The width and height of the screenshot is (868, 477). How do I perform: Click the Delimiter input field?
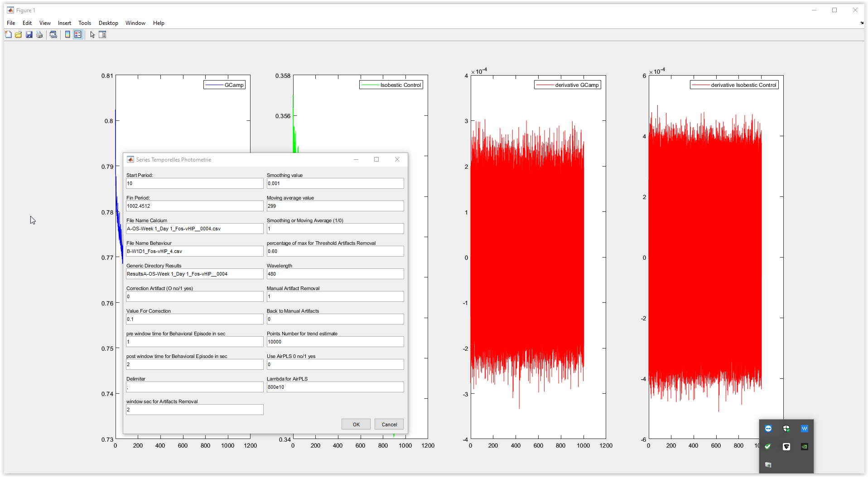point(195,387)
